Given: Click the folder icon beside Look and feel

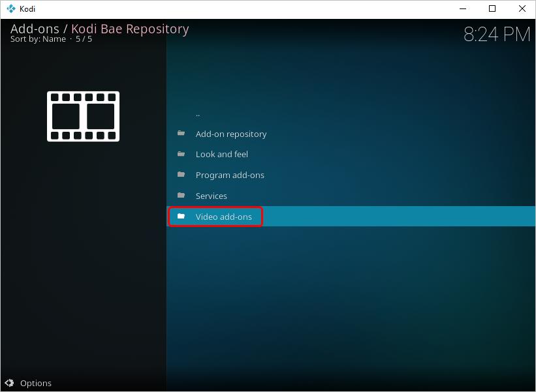Looking at the screenshot, I should coord(181,154).
